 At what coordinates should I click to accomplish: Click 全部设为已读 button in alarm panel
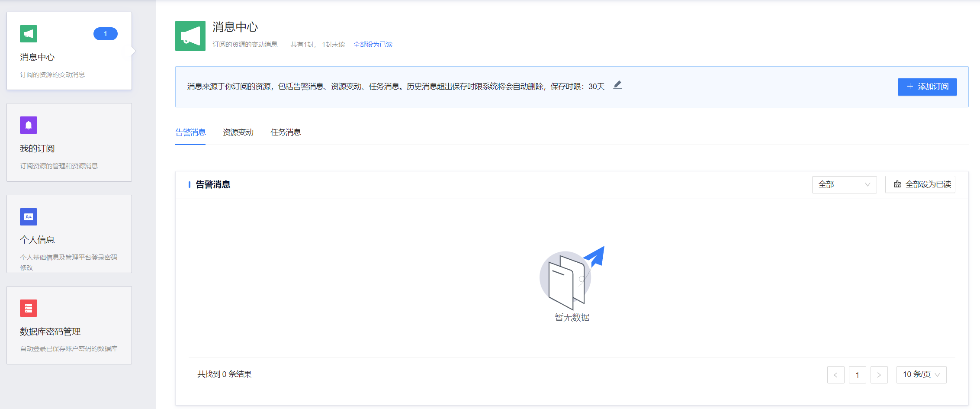[920, 184]
